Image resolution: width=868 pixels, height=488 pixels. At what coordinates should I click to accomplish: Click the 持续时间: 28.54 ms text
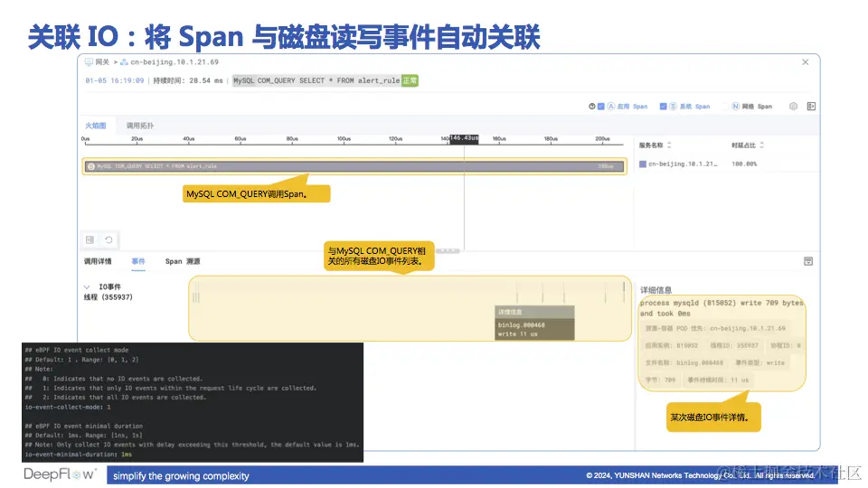click(x=188, y=80)
